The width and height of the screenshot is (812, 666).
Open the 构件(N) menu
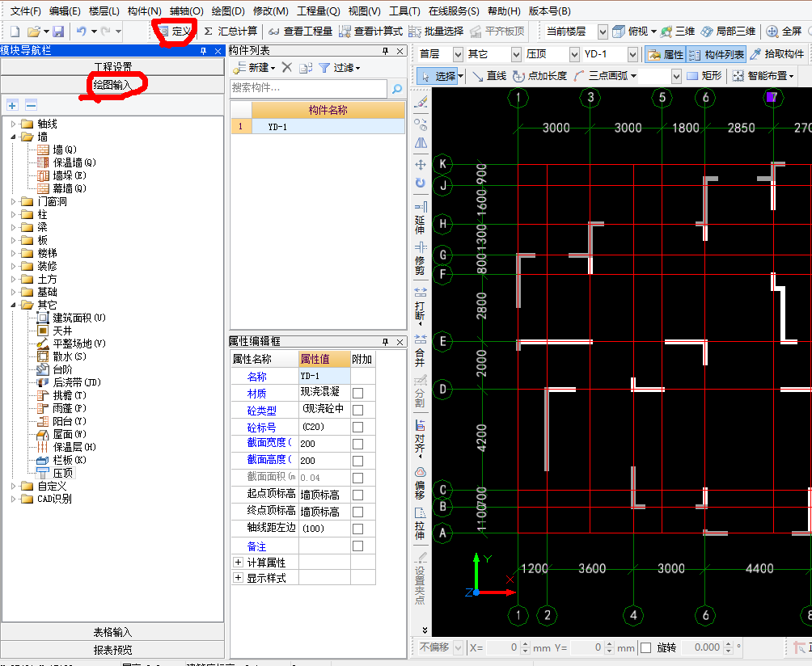[145, 11]
